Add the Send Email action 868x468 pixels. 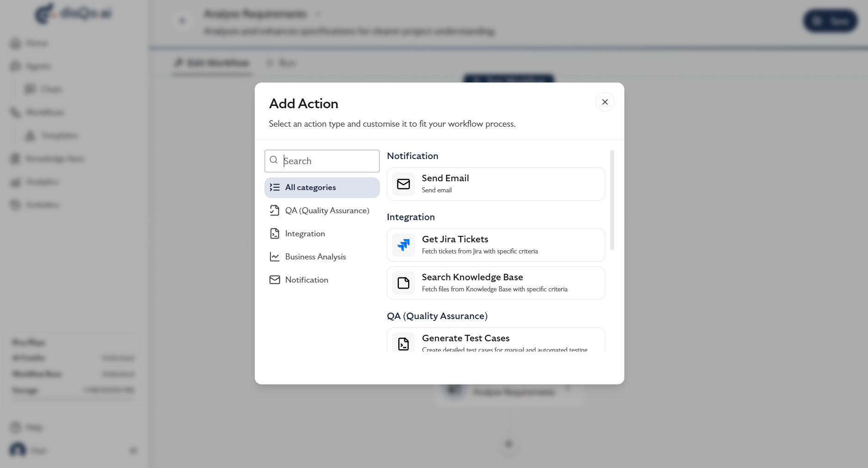(x=496, y=184)
